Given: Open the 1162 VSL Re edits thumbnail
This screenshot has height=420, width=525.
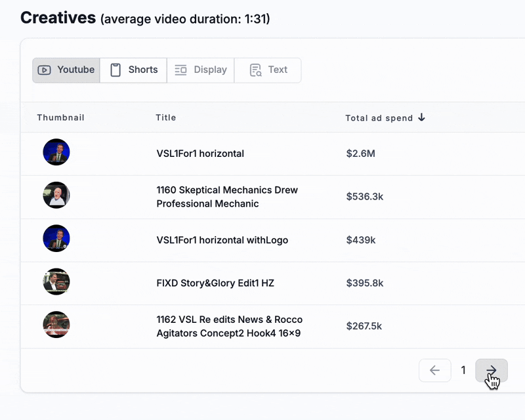Looking at the screenshot, I should point(56,325).
